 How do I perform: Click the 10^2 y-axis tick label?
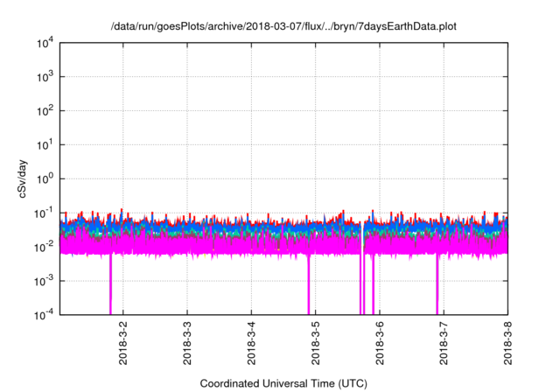45,110
